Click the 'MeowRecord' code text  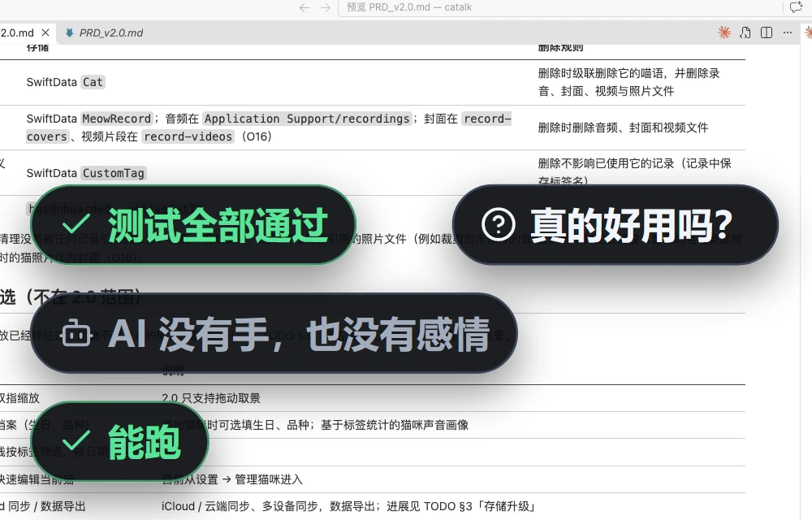[x=116, y=119]
